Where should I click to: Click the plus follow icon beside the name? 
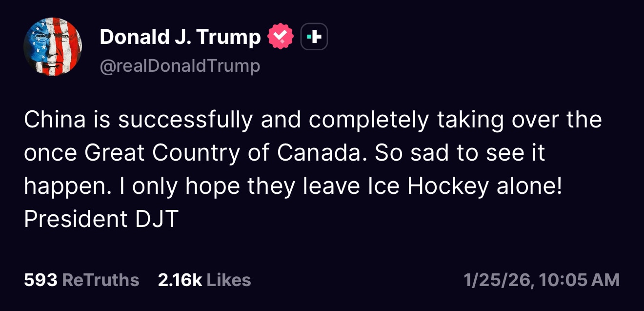tap(314, 37)
